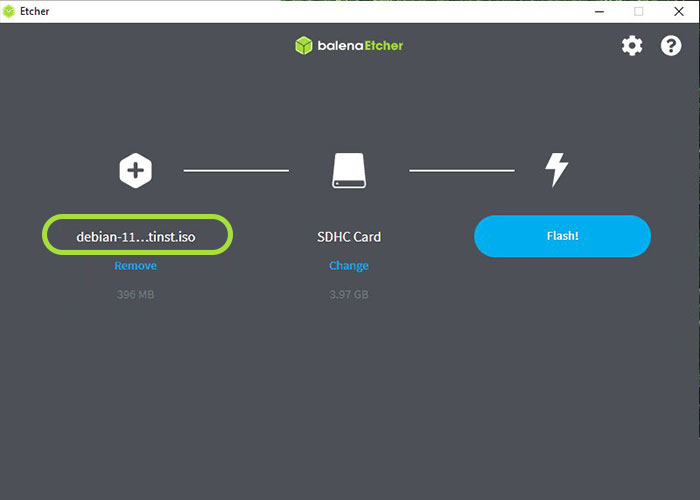Click the SDHC Card drive label
This screenshot has width=700, height=500.
pyautogui.click(x=349, y=237)
